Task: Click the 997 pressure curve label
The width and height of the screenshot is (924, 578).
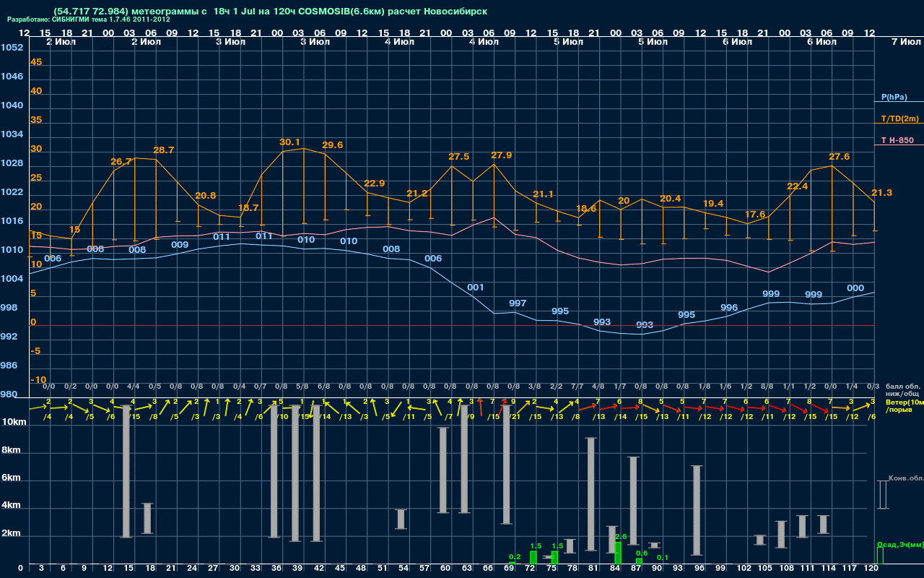Action: [518, 303]
